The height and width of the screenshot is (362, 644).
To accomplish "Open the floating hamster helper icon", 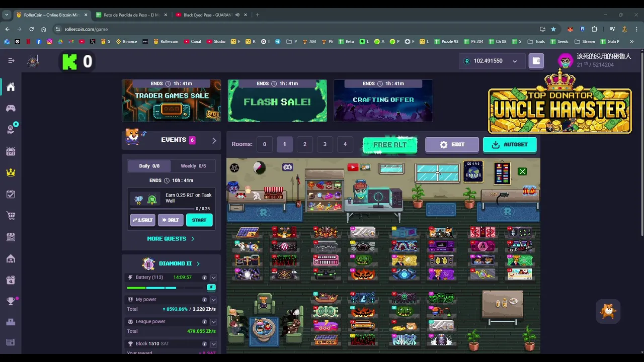I will click(x=608, y=312).
